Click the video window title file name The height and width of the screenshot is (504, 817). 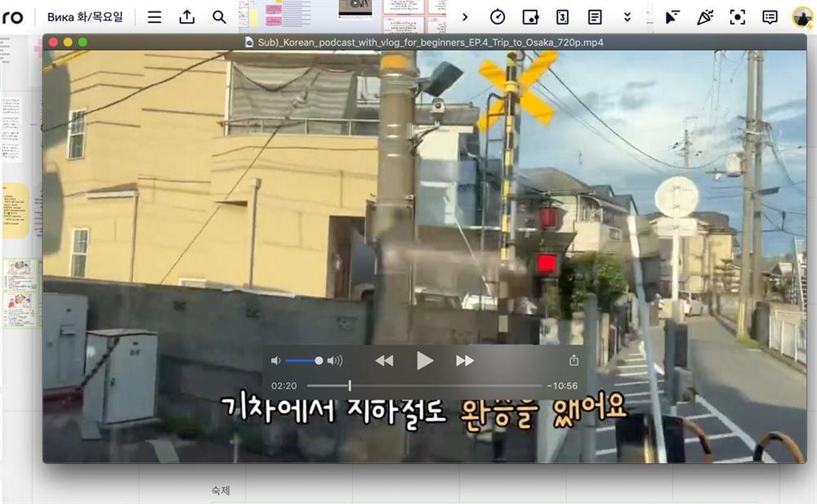[x=431, y=42]
